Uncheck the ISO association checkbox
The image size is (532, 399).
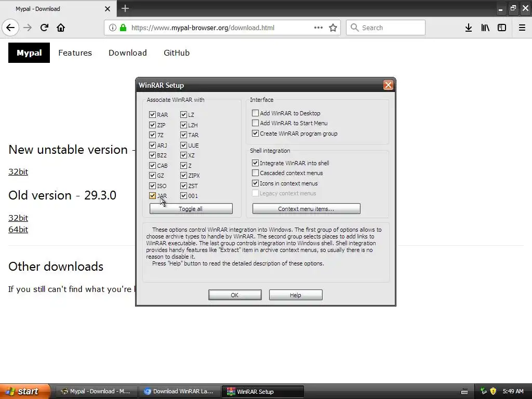pyautogui.click(x=152, y=185)
